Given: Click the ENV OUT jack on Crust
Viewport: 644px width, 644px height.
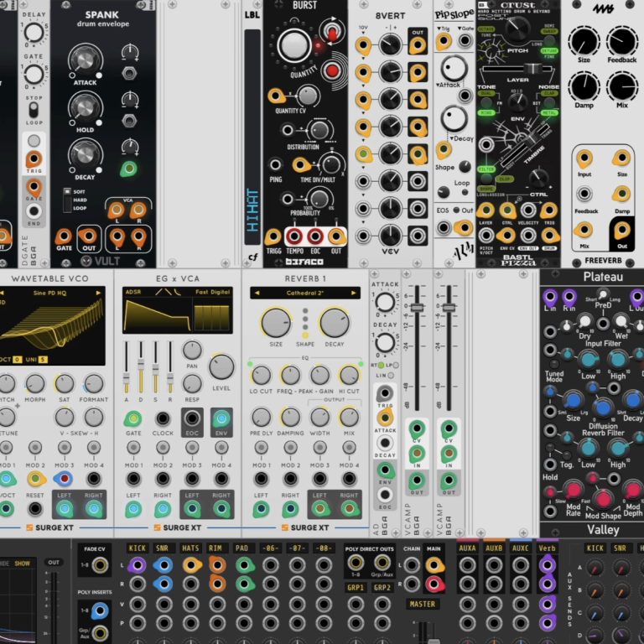Looking at the screenshot, I should [528, 236].
